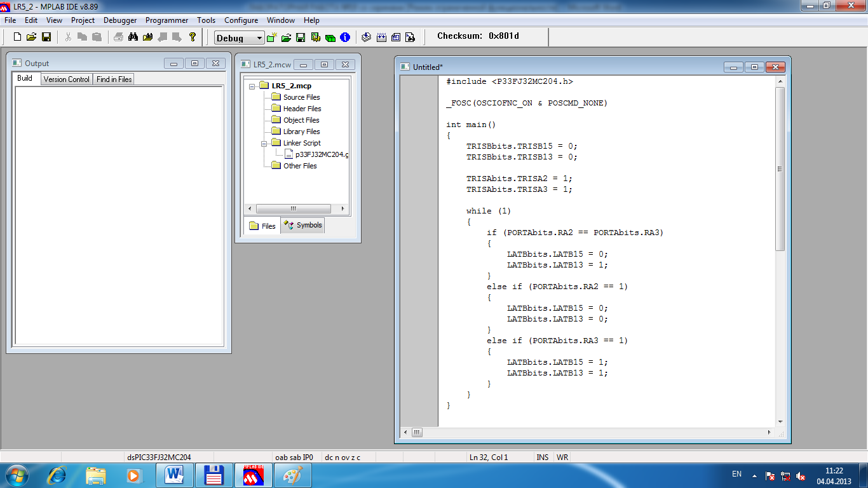
Task: Click the yellow open file icon
Action: [x=32, y=37]
